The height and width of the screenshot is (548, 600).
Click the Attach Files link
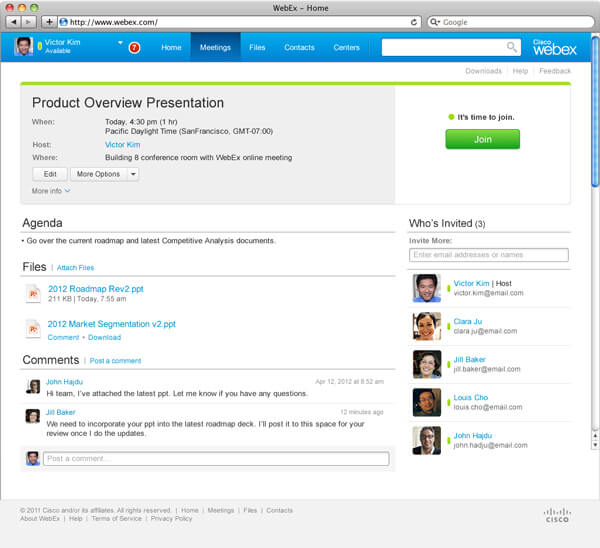click(75, 268)
